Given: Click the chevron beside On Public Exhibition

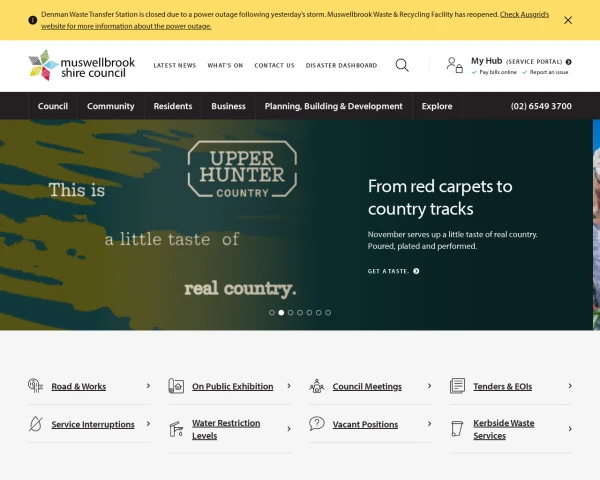Looking at the screenshot, I should click(289, 386).
